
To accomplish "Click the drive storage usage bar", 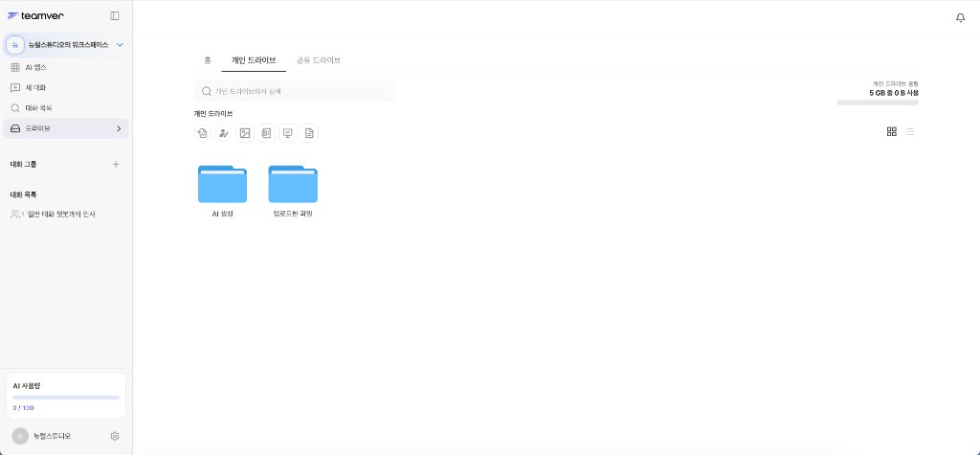I will pyautogui.click(x=878, y=102).
